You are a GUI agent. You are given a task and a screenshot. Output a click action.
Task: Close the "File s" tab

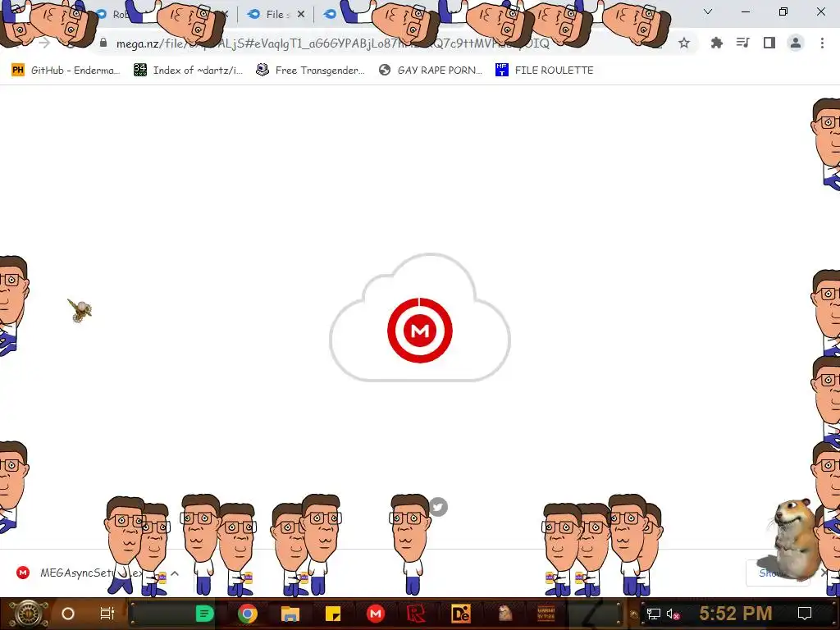pos(301,15)
